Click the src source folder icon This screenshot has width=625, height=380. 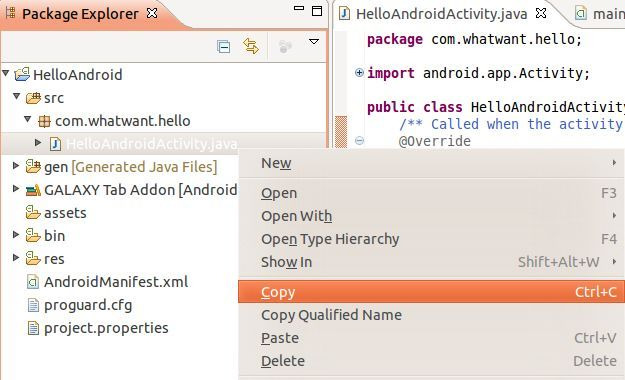point(33,98)
